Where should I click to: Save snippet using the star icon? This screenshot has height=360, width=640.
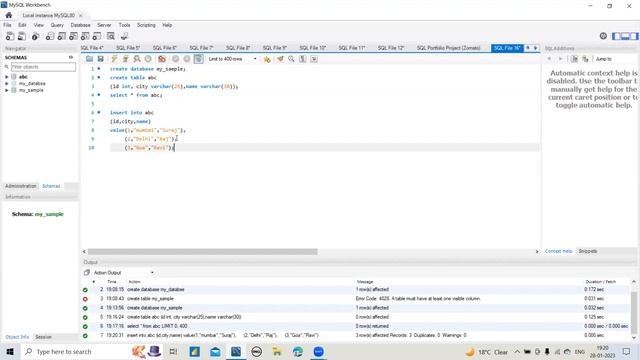coord(267,59)
